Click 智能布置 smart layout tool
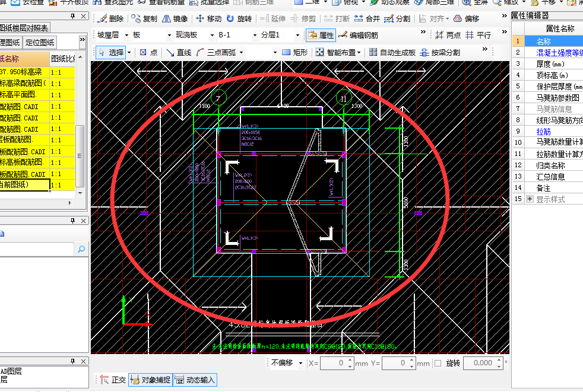Viewport: 583px width, 392px height. point(336,52)
